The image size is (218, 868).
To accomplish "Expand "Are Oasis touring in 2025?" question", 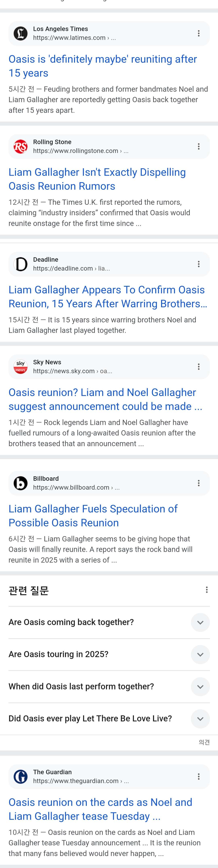I will (200, 654).
